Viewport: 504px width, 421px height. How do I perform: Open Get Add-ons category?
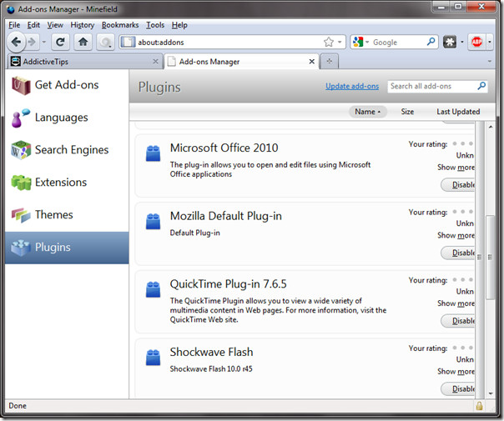click(x=67, y=85)
